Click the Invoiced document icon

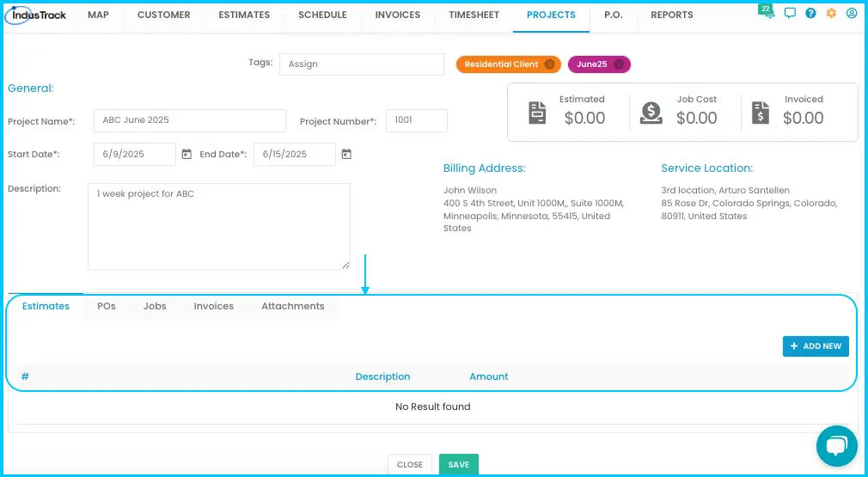tap(761, 113)
